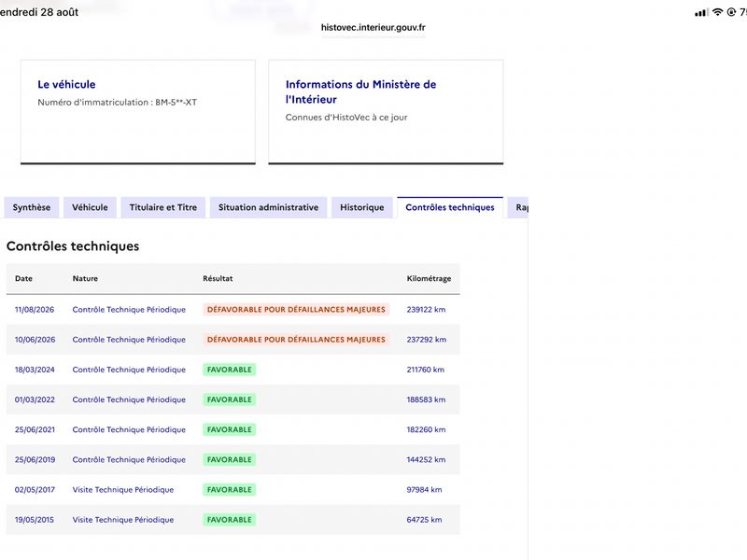The height and width of the screenshot is (560, 747).
Task: Go to the Historique tab
Action: [362, 207]
